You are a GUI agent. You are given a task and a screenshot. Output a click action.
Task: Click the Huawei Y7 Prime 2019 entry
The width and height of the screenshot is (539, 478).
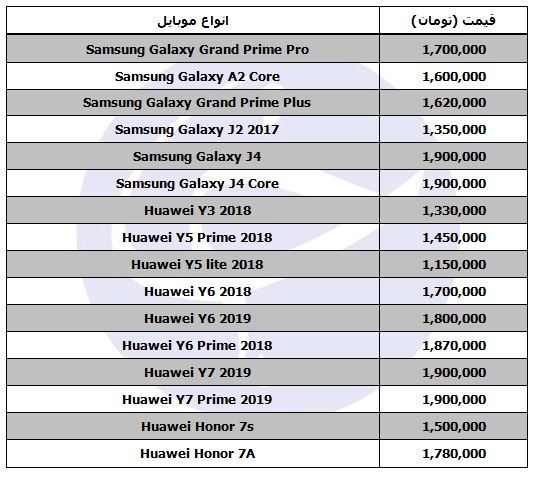coord(197,399)
